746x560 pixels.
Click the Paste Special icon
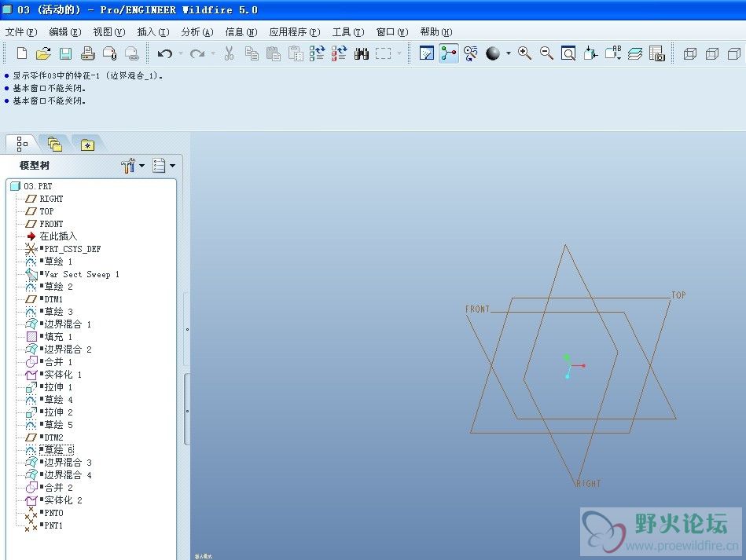pyautogui.click(x=296, y=53)
